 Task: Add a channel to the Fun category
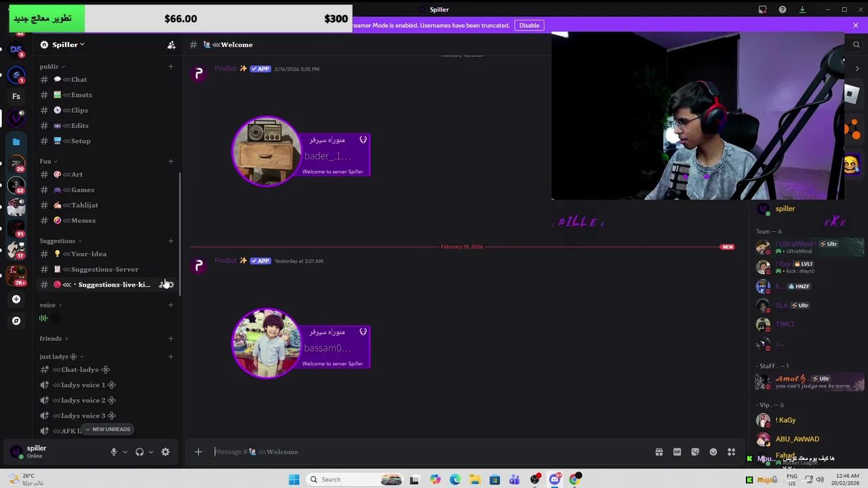pyautogui.click(x=171, y=161)
